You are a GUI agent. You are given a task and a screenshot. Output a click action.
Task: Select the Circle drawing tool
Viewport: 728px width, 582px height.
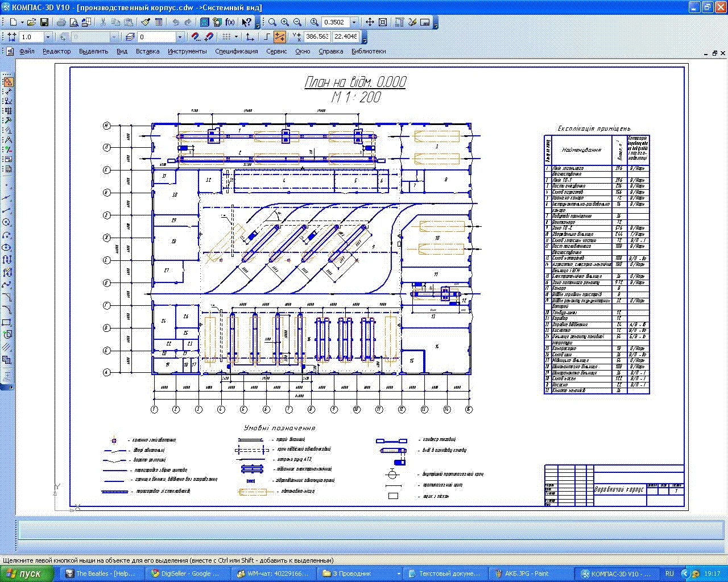(x=7, y=222)
